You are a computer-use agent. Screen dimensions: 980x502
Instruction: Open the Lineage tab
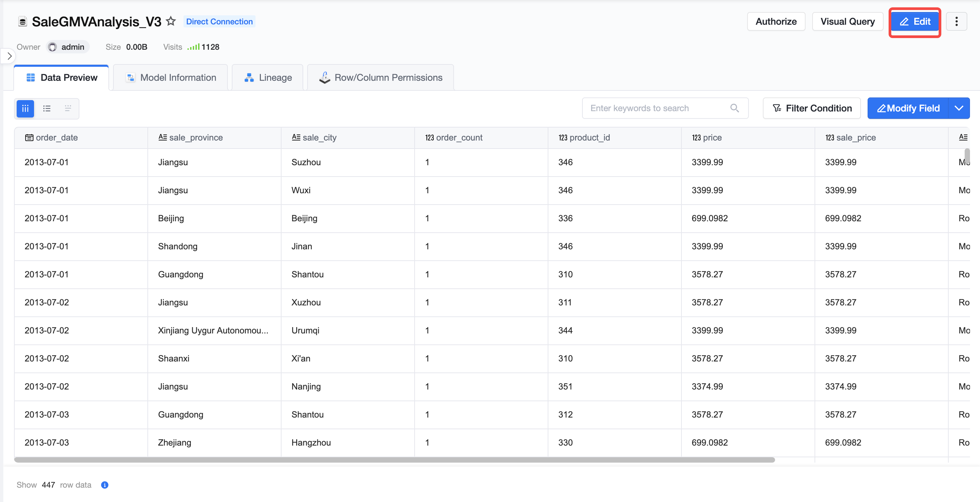(268, 78)
